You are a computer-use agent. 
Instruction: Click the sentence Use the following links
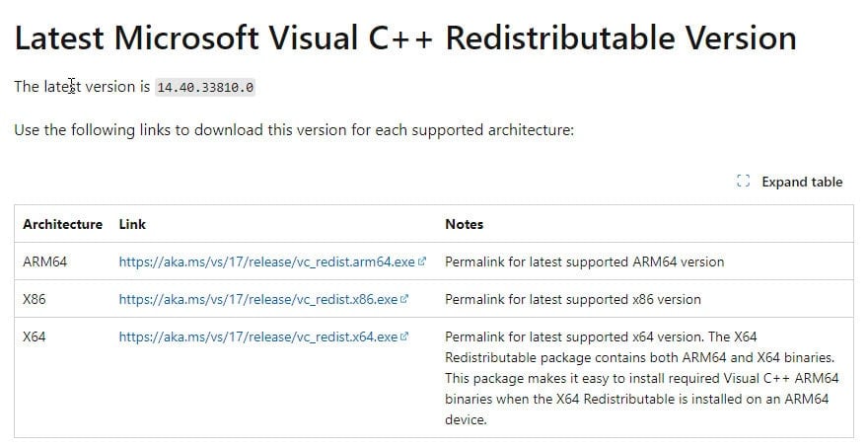294,130
